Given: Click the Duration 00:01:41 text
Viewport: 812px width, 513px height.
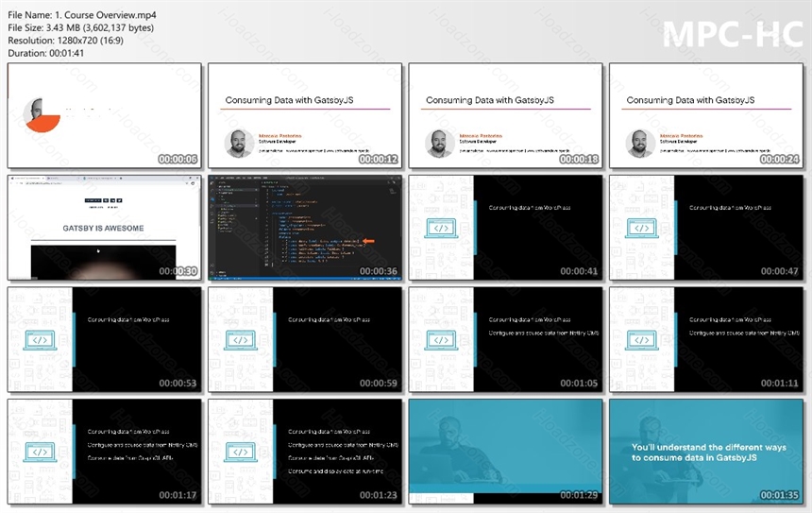Looking at the screenshot, I should tap(45, 53).
